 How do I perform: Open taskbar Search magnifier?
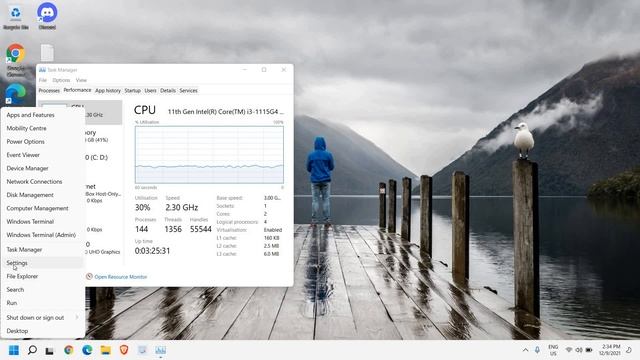[x=32, y=350]
